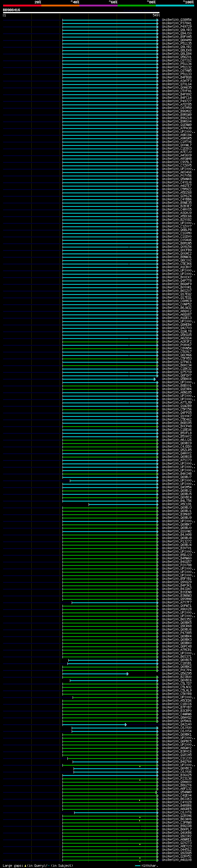The width and height of the screenshot is (197, 868).
Task: Click hit label UniRef100_C5TIG2
Action: click(x=177, y=60)
